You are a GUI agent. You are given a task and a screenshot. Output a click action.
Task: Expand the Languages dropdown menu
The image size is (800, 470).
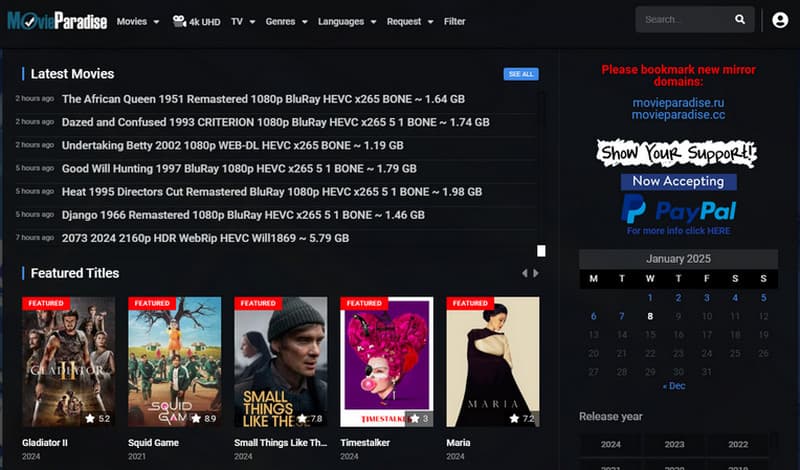347,21
